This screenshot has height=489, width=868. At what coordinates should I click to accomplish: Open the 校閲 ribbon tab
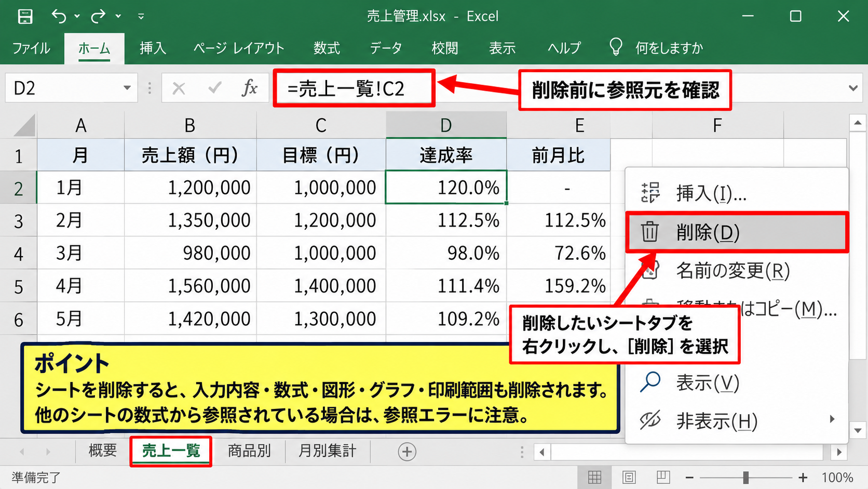(445, 48)
